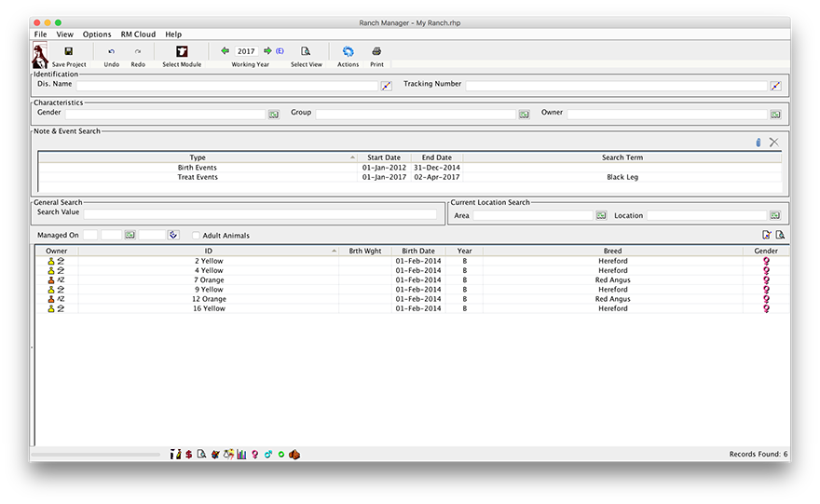Select the Treat Events search row
Screen dimensions: 820x504
pos(198,177)
